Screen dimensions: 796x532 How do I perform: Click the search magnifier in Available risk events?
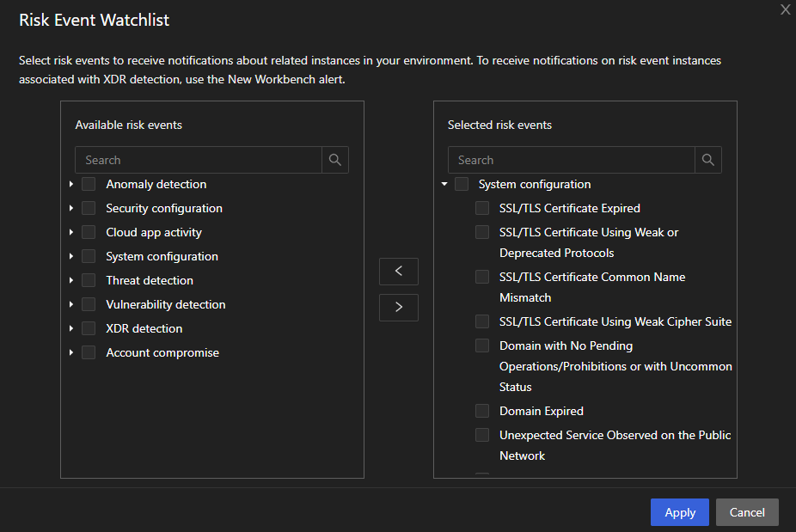pos(335,160)
